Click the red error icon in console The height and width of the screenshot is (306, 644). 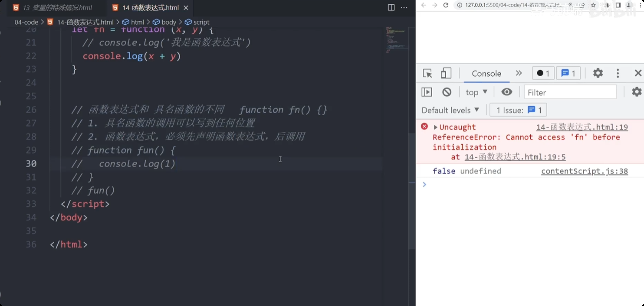(x=424, y=127)
